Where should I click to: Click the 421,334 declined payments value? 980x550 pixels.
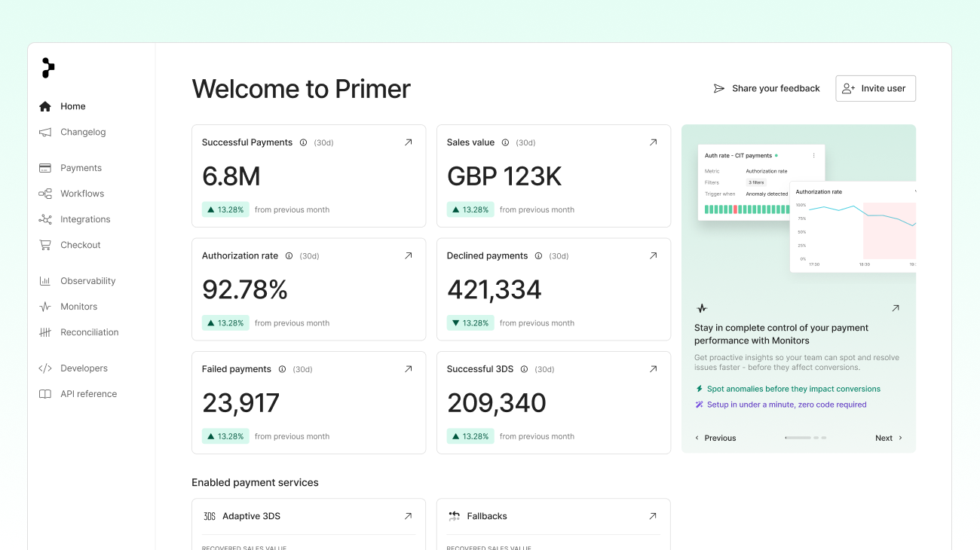[x=495, y=289]
